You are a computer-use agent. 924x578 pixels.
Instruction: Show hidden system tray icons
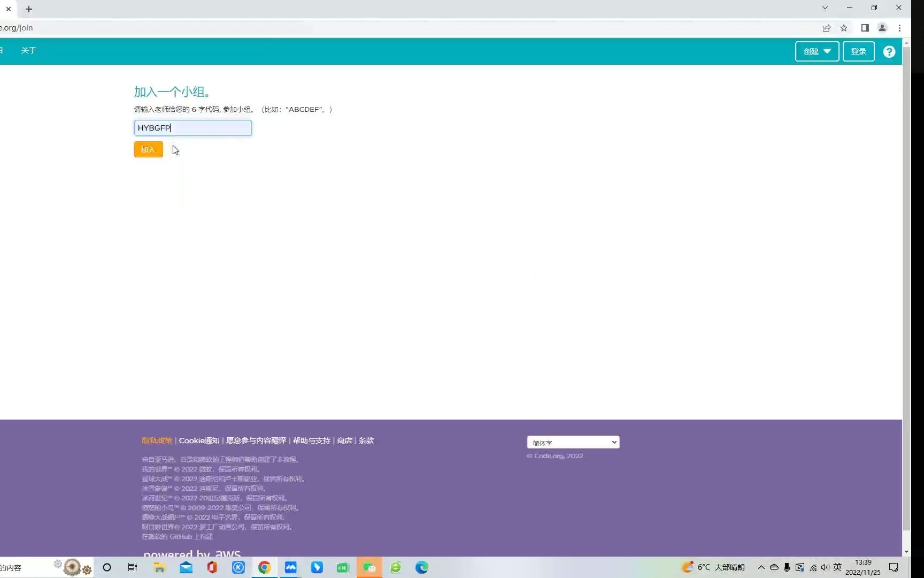tap(761, 567)
